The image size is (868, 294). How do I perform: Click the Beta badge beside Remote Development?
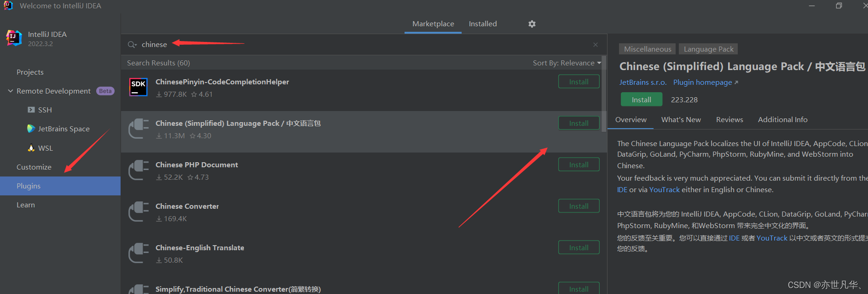coord(105,91)
